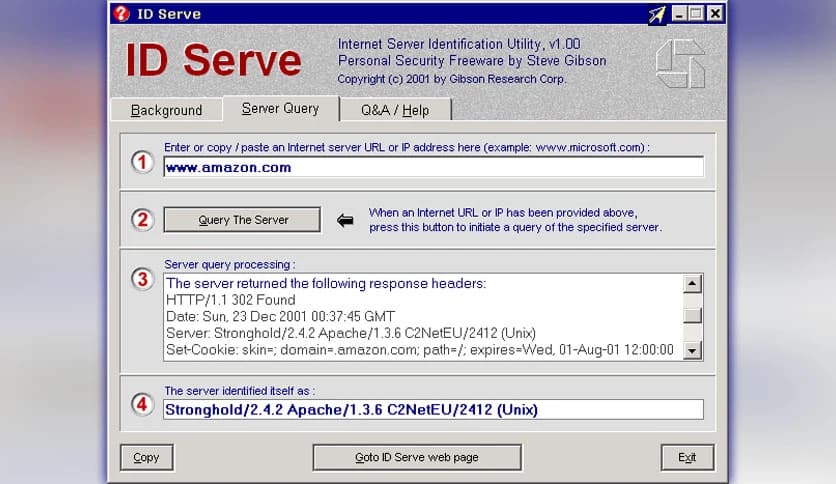Viewport: 836px width, 484px height.
Task: Click 'The server returned the following response headers' line
Action: (x=326, y=283)
